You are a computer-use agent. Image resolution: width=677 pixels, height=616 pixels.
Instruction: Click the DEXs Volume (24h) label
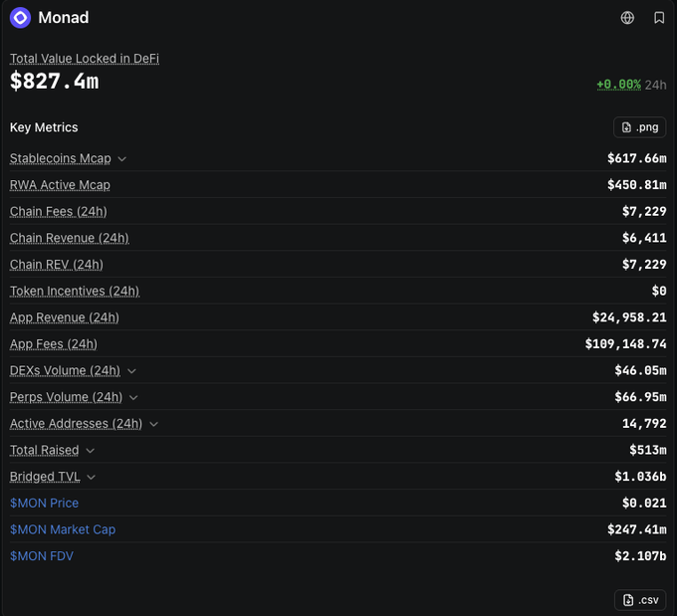(x=65, y=370)
